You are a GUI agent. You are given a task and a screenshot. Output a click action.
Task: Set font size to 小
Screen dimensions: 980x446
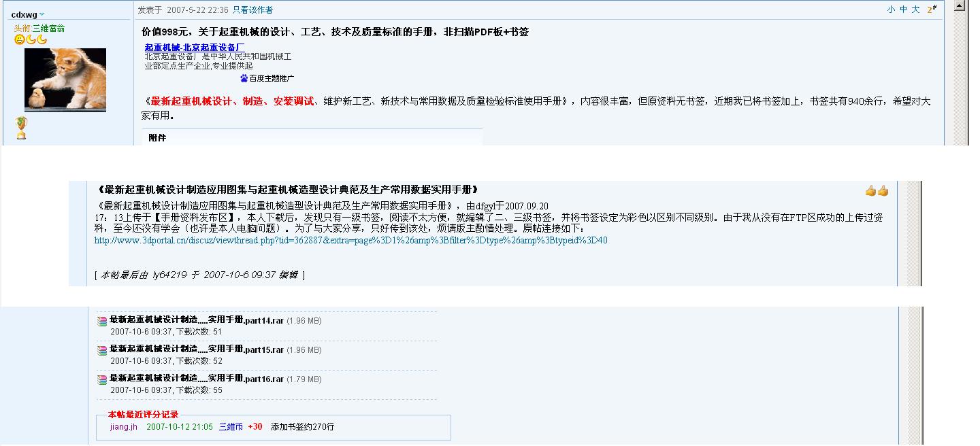click(891, 10)
